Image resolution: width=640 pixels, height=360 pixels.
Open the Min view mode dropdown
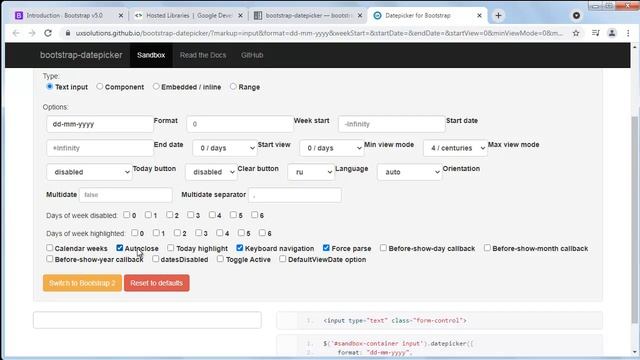tap(331, 148)
